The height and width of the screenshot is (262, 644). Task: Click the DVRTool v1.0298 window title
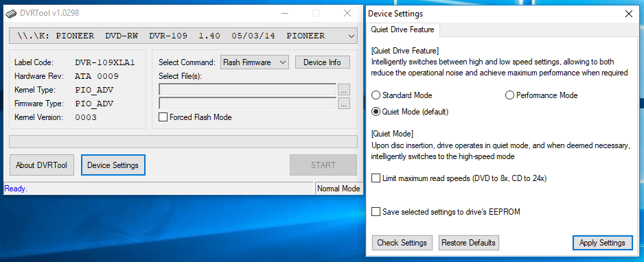point(49,13)
